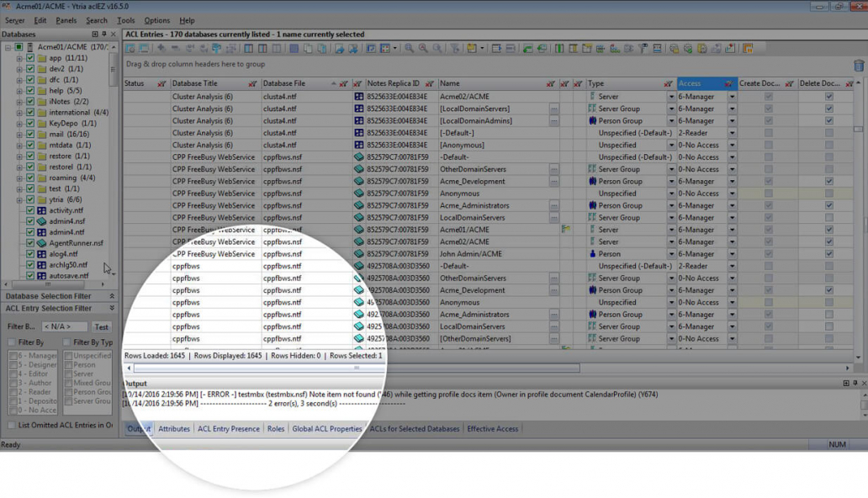The width and height of the screenshot is (868, 498).
Task: Collapse the Acme01/ACME server tree node
Action: pyautogui.click(x=8, y=47)
